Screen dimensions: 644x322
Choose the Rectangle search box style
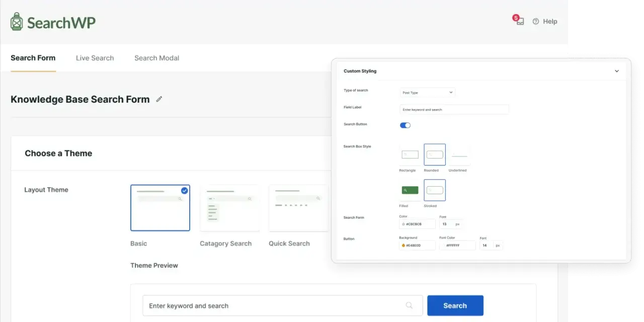[410, 155]
